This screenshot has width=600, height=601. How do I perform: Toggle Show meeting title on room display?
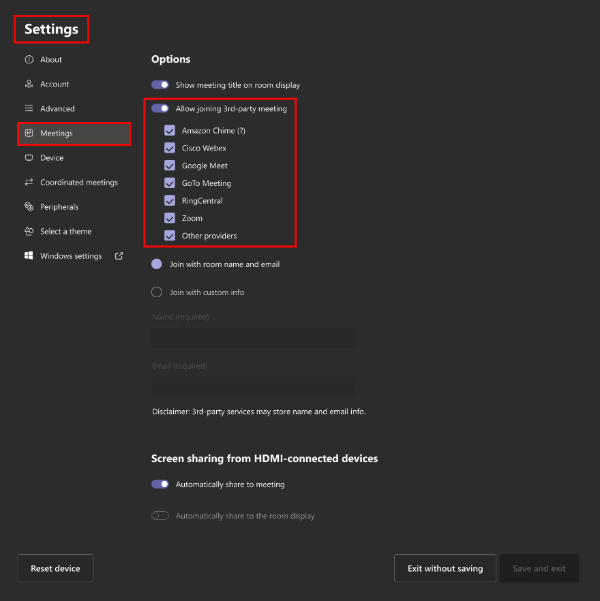tap(160, 85)
